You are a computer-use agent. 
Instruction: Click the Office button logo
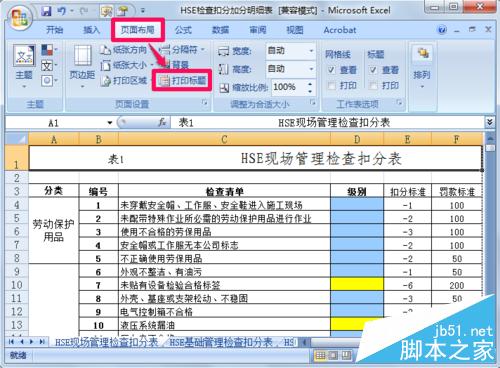(21, 19)
